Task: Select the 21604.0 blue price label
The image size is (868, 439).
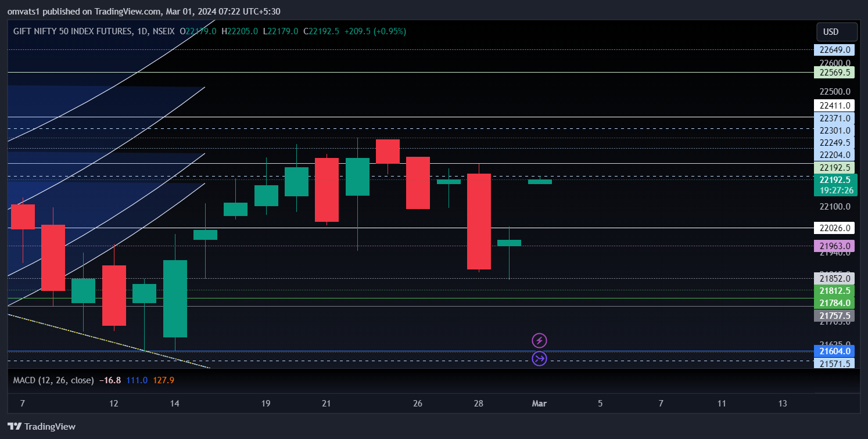Action: [x=834, y=351]
